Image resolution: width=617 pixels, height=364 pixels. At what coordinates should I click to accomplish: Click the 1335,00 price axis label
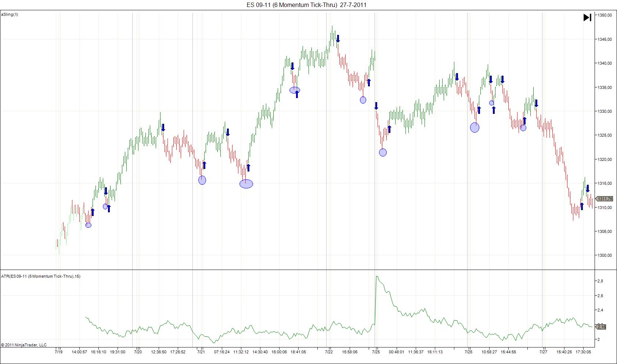[x=605, y=87]
